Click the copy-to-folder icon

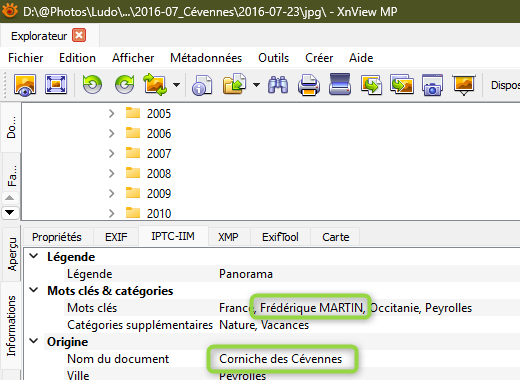(x=234, y=84)
